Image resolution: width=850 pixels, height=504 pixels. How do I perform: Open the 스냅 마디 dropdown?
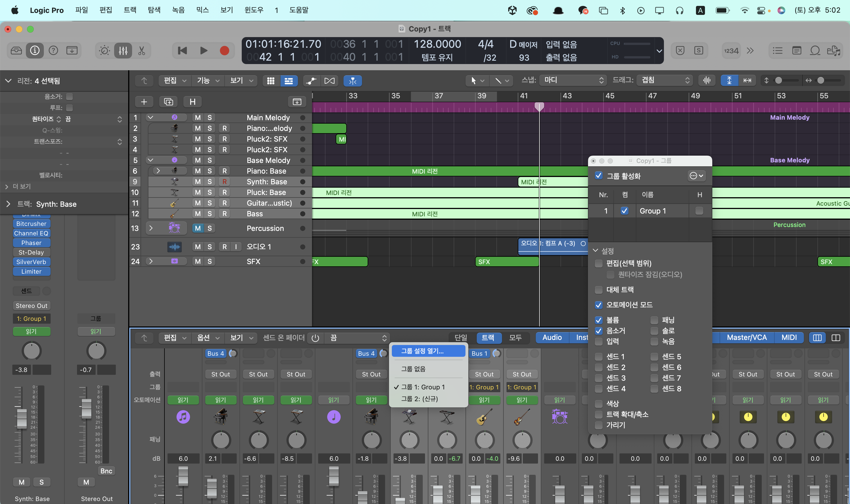tap(573, 80)
